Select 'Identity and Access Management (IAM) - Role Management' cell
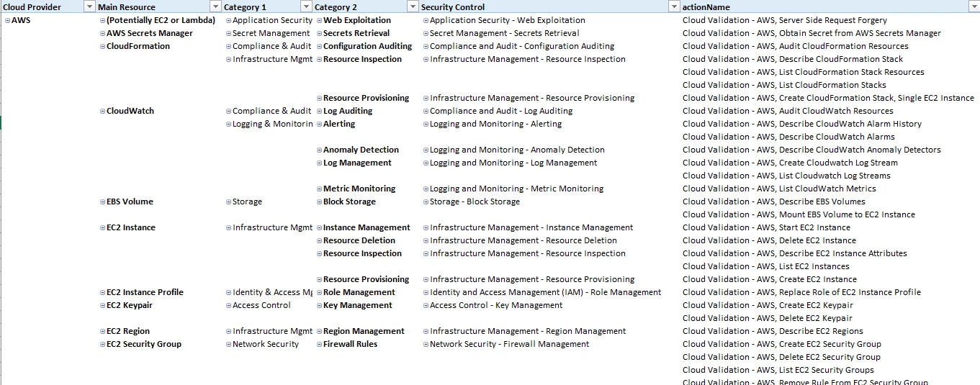Viewport: 980px width, 385px height. 545,292
